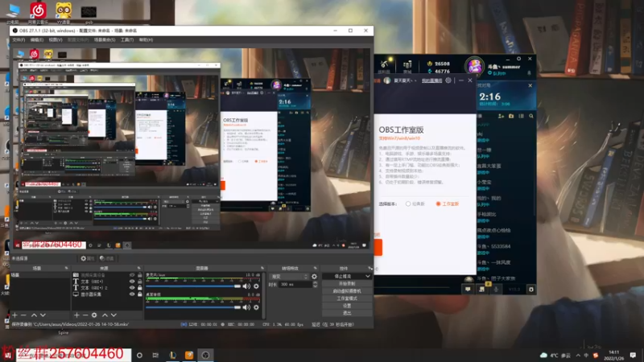
Task: Expand hidden system tray icons chevron
Action: (x=578, y=355)
